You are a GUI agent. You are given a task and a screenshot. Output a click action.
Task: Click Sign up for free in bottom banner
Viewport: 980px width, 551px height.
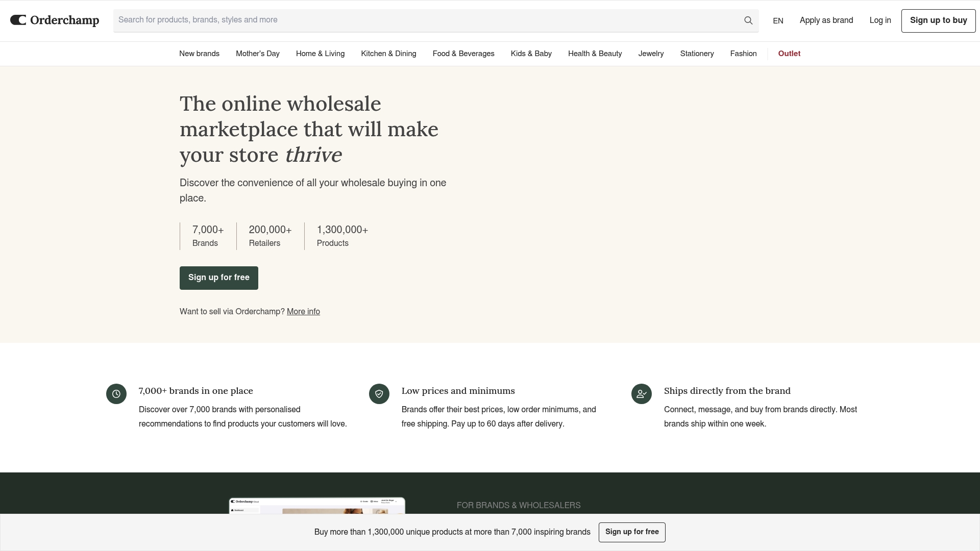point(632,532)
